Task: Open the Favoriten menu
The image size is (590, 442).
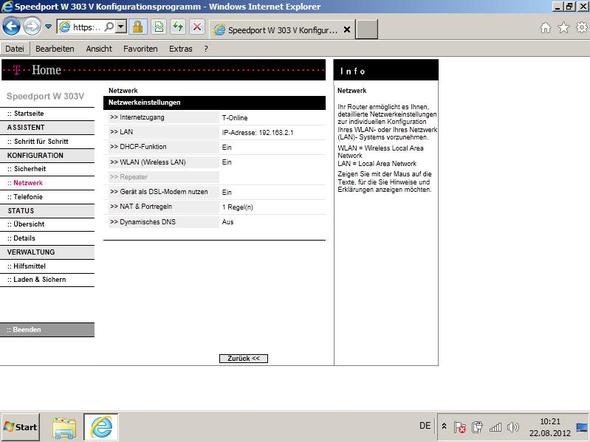Action: click(140, 49)
